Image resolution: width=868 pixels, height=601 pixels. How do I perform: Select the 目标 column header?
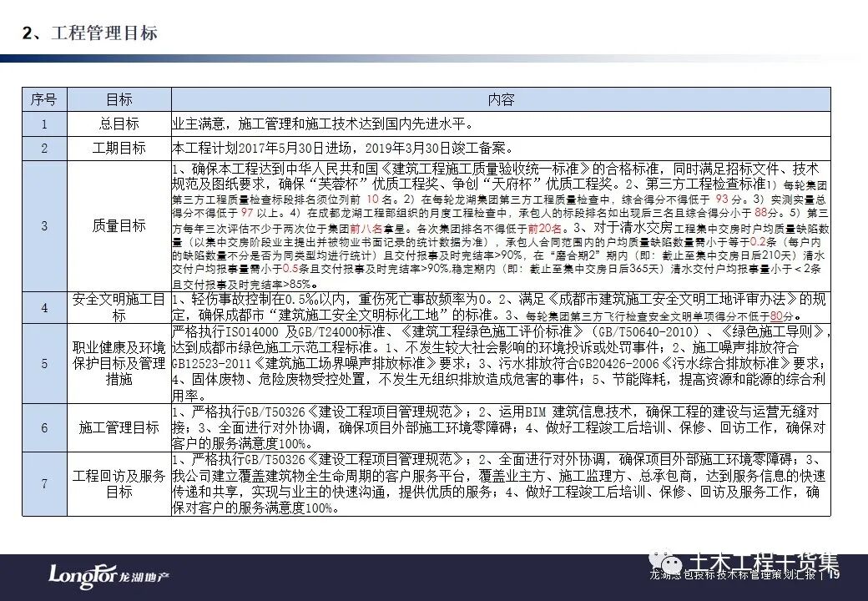(117, 98)
